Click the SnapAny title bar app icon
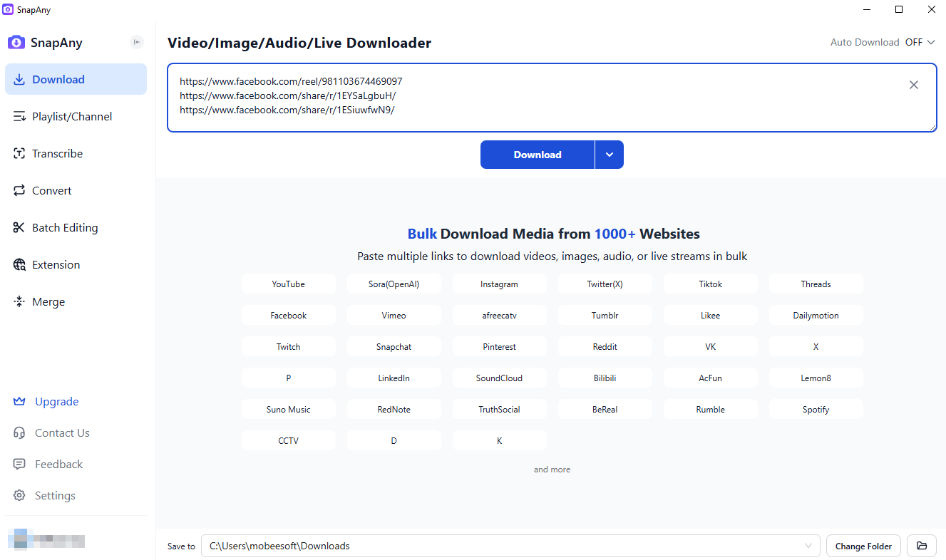Screen dimensions: 946x560 pyautogui.click(x=9, y=10)
